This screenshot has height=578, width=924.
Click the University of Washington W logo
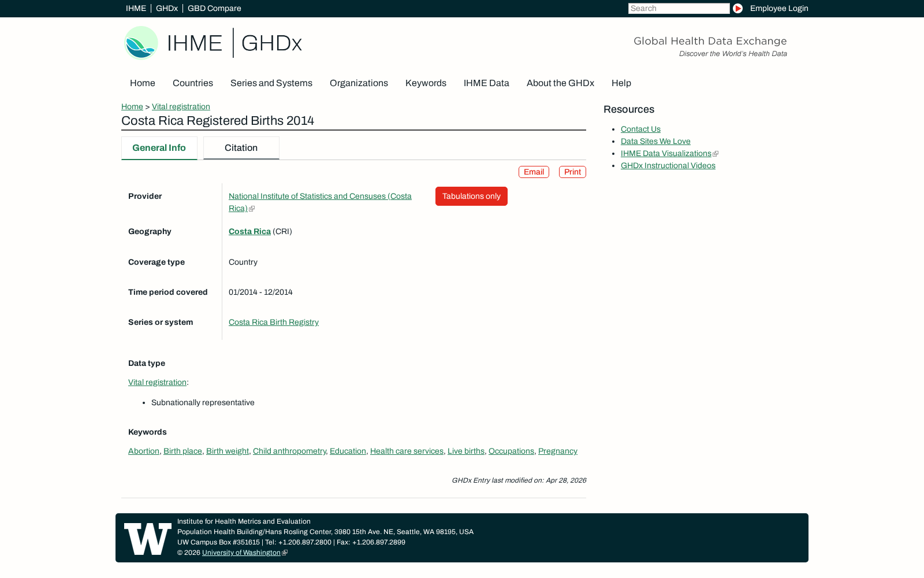click(148, 539)
